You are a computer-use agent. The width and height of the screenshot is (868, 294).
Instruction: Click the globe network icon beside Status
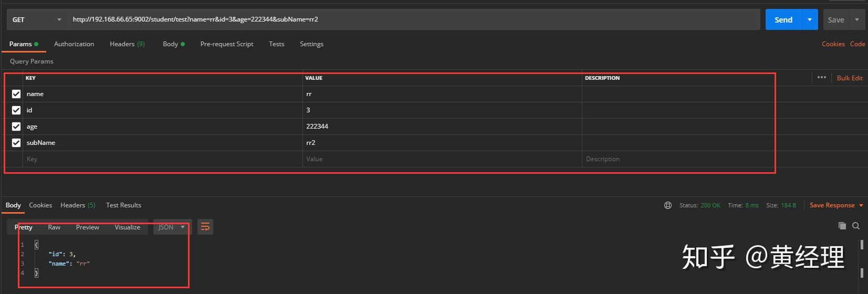[x=668, y=205]
